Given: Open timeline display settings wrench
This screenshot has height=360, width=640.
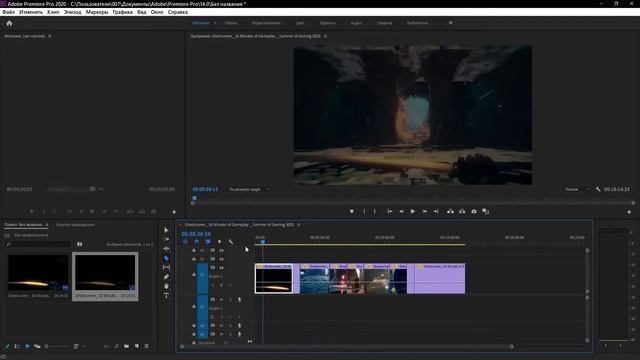Looking at the screenshot, I should click(231, 242).
